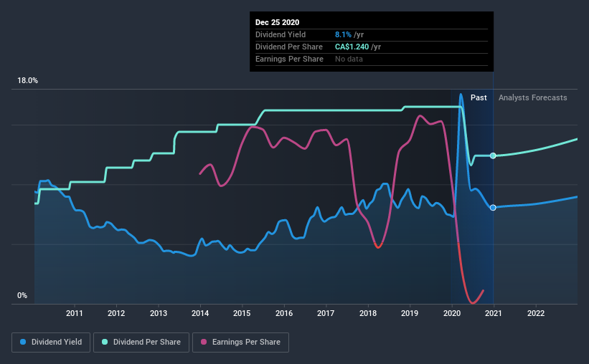Click the pink Earnings Per Share legend dot
Image resolution: width=589 pixels, height=364 pixels.
[204, 342]
